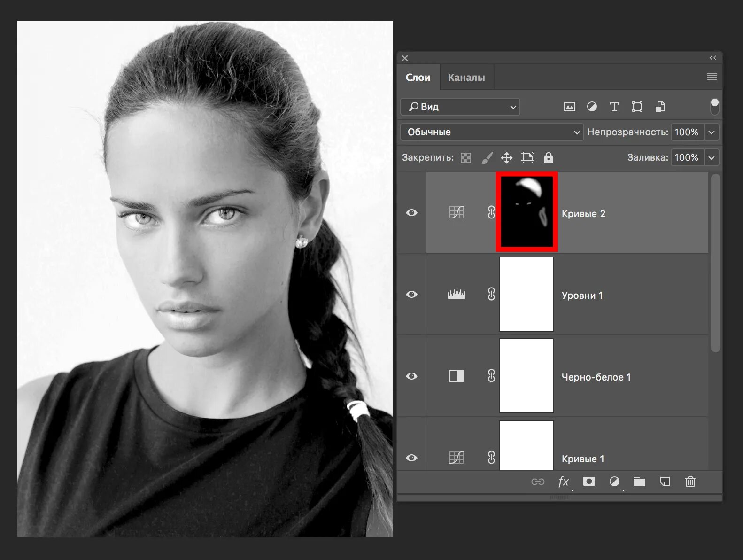Screen dimensions: 743x560
Task: Open the layer effects fx menu
Action: [x=563, y=482]
